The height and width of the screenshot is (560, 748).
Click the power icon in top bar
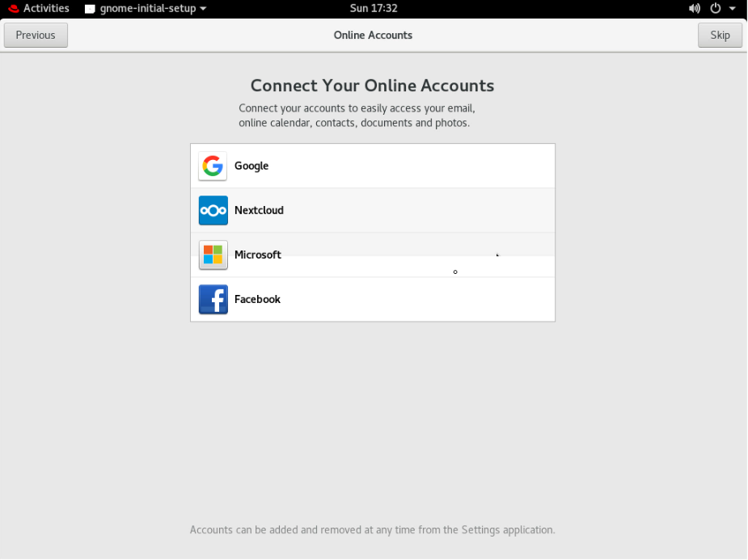[x=715, y=8]
